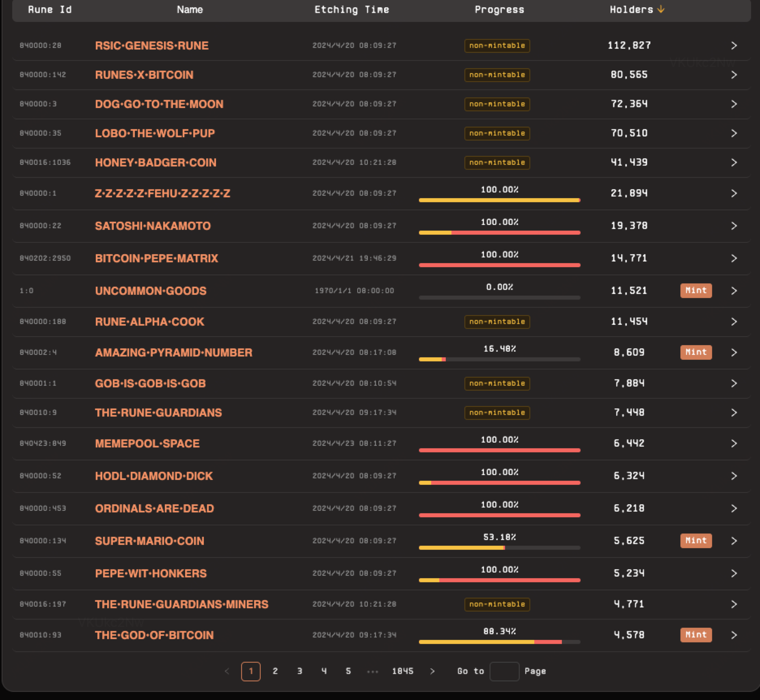Image resolution: width=760 pixels, height=700 pixels.
Task: Select page 2 in pagination
Action: tap(275, 671)
